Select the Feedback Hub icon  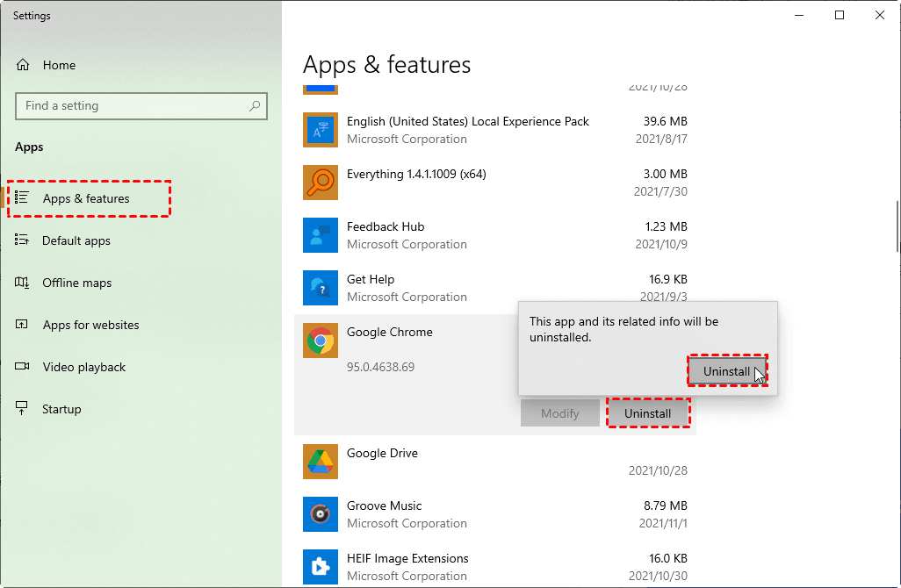click(321, 235)
